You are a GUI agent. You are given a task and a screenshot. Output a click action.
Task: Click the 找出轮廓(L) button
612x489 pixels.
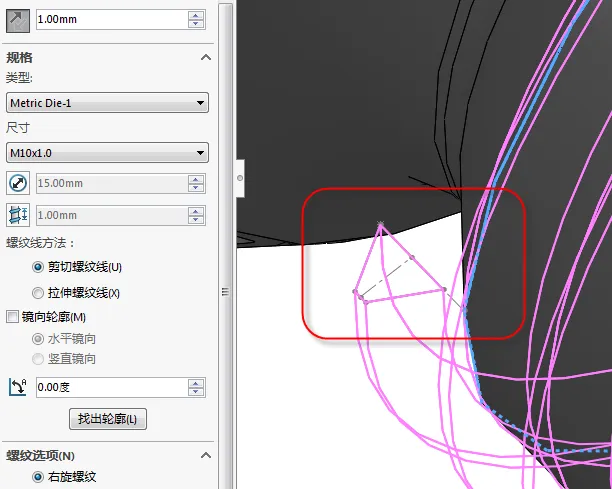coord(108,419)
